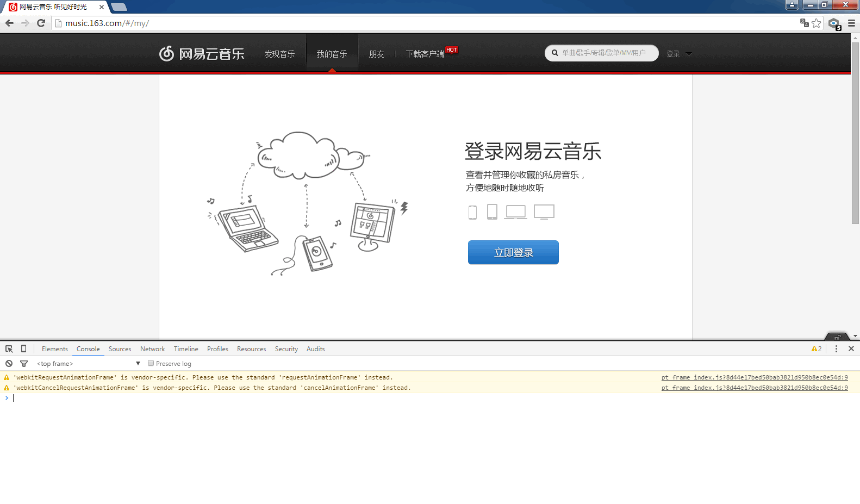Toggle DevTools device mode icon
This screenshot has width=860, height=504.
pyautogui.click(x=23, y=349)
